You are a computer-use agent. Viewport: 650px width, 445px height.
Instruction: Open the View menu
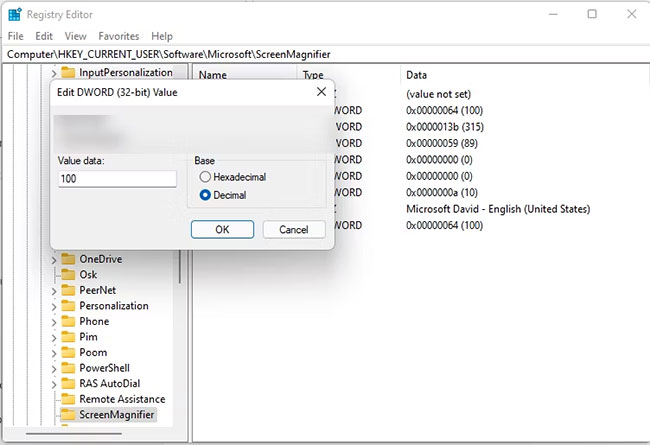click(75, 36)
